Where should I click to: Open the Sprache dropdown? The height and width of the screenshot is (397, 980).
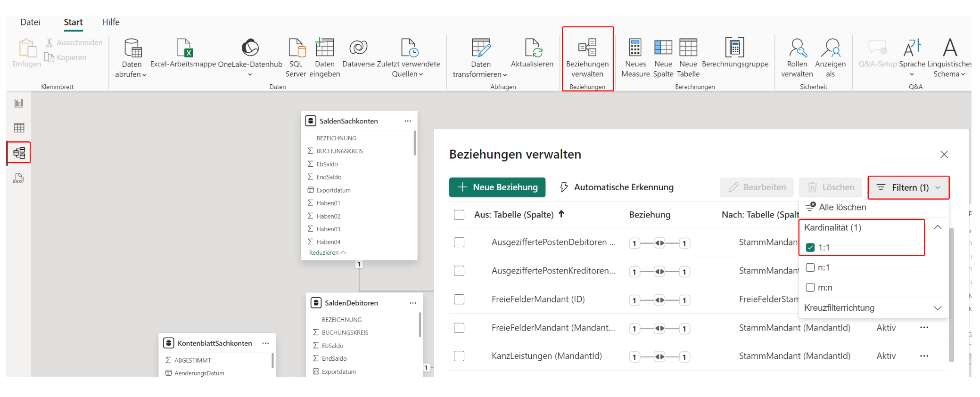(912, 57)
